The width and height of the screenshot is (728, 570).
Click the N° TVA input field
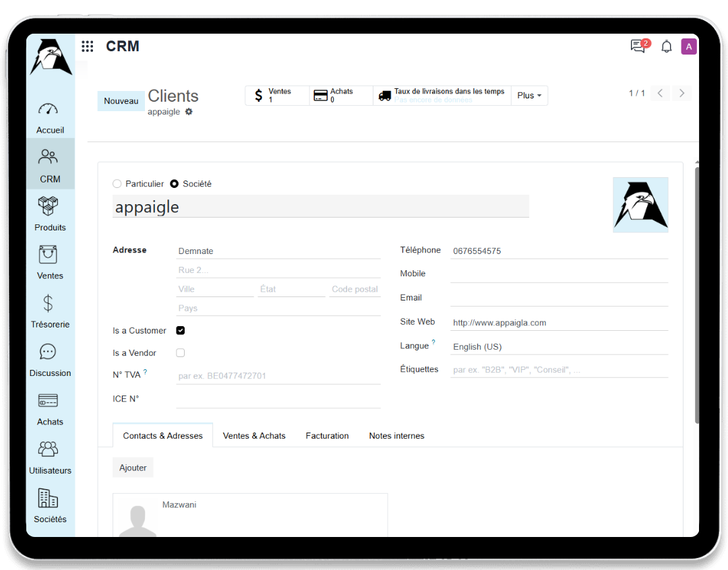coord(278,376)
